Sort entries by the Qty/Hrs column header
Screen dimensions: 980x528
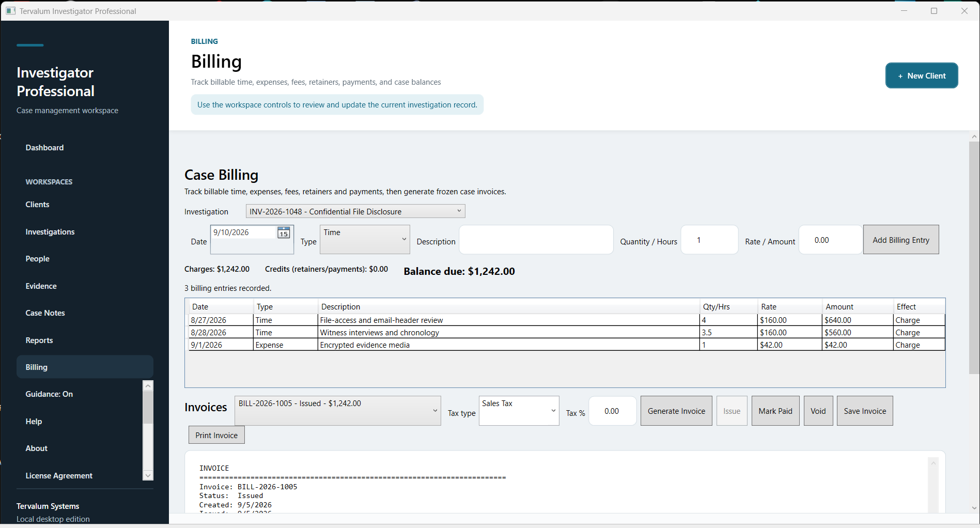[x=728, y=307]
